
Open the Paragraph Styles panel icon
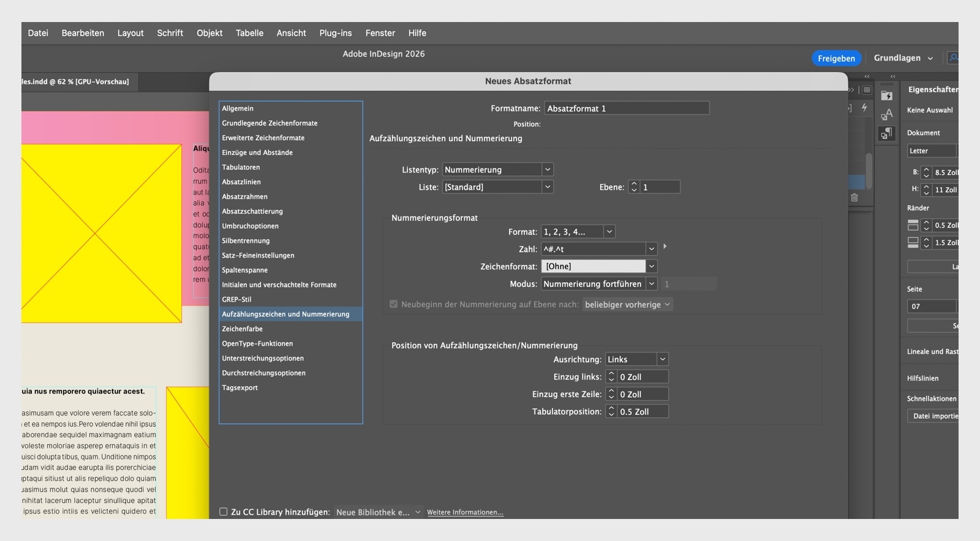[886, 133]
